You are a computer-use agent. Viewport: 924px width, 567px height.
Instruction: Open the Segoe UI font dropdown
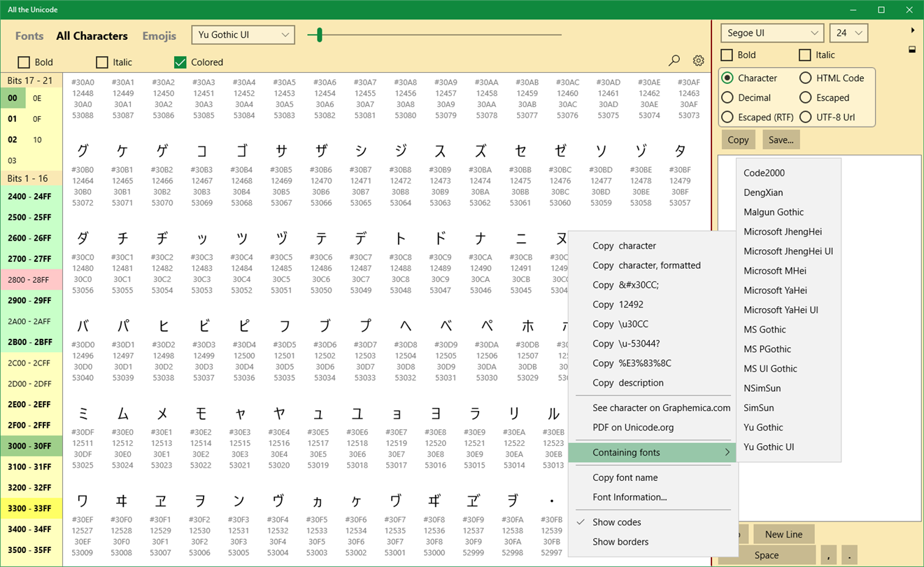pos(772,33)
